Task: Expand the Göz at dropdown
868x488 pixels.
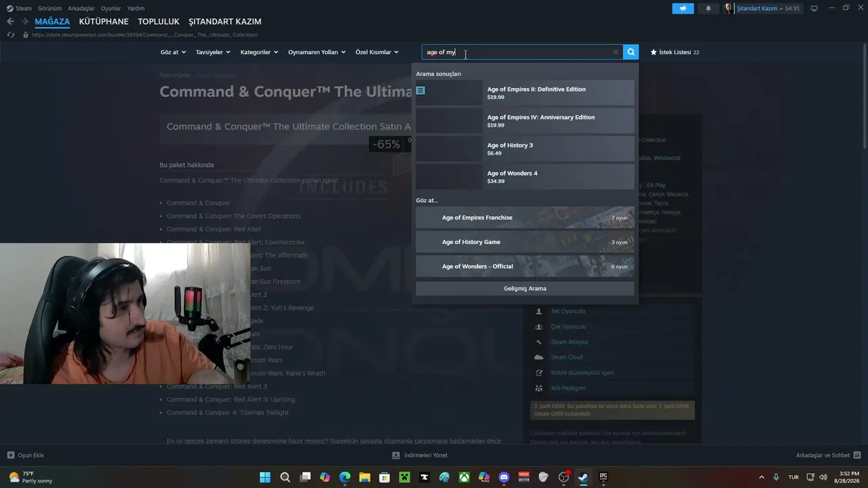Action: pos(173,52)
